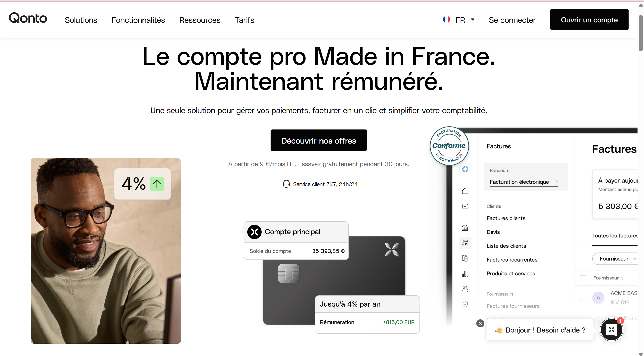Open the Tarifs menu item
644x356 pixels.
[x=244, y=20]
